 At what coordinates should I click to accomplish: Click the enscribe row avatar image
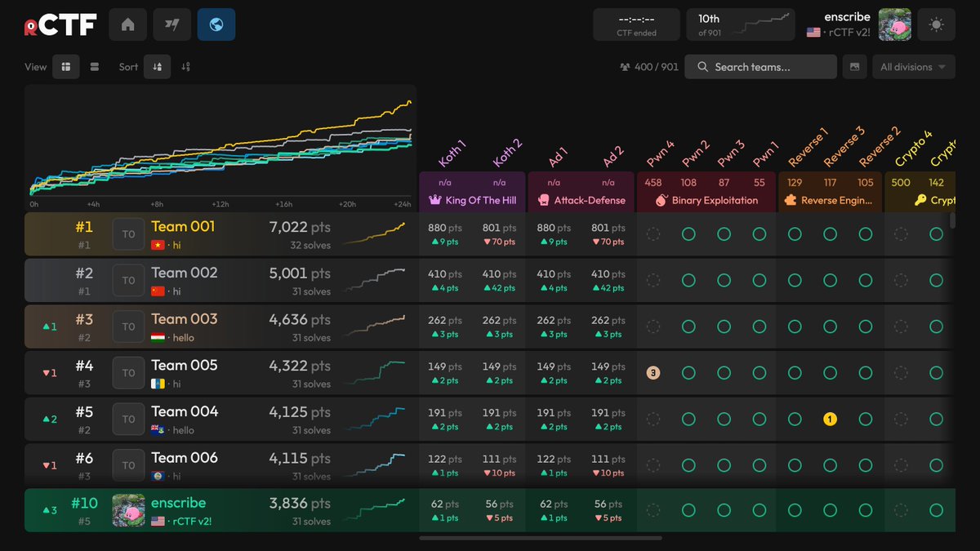click(128, 510)
